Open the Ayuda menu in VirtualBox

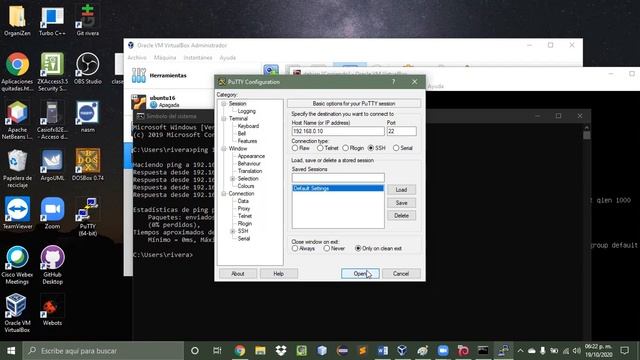pos(228,58)
